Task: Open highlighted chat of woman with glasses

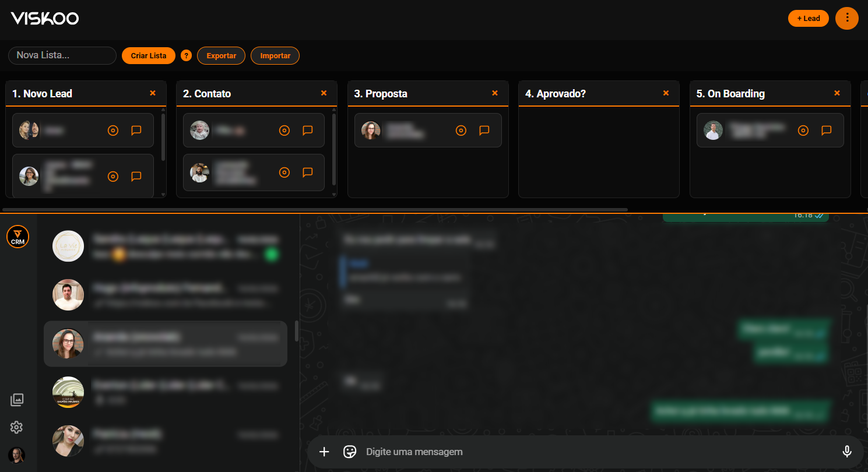Action: click(166, 344)
